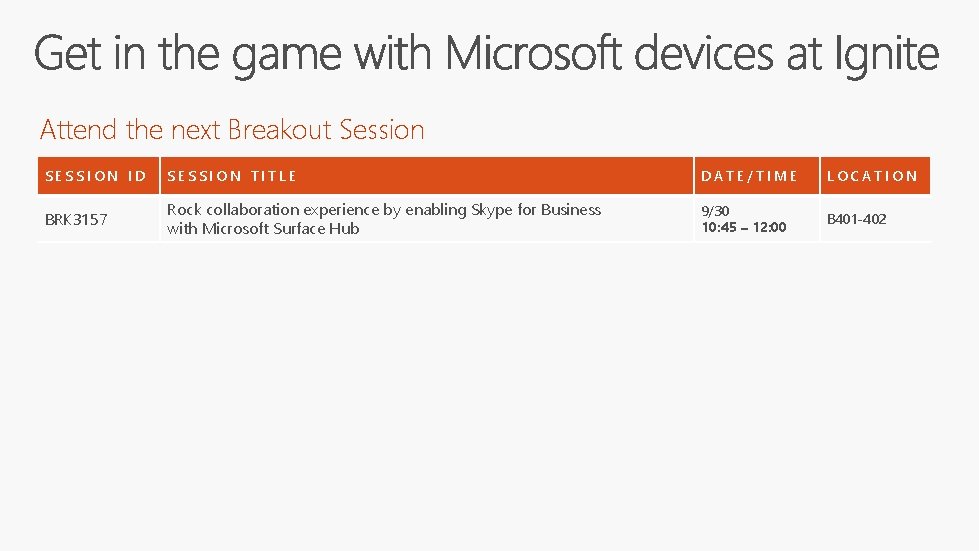Click the LOCATION column header
This screenshot has width=979, height=551.
coord(871,176)
